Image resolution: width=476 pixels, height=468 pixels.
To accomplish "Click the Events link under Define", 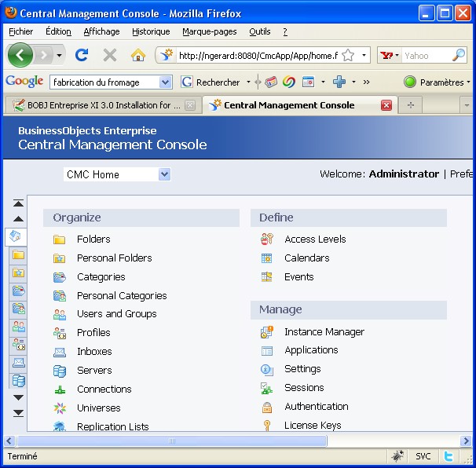I will point(298,276).
